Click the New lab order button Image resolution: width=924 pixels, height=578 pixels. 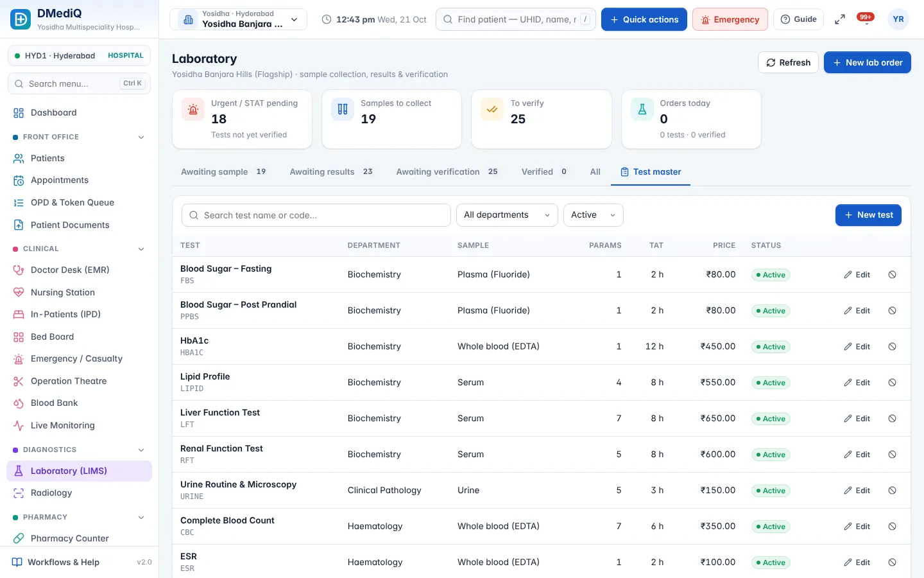[867, 62]
